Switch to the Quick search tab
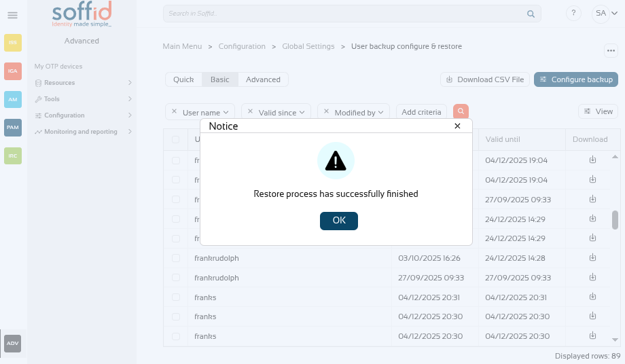625x364 pixels. [183, 79]
